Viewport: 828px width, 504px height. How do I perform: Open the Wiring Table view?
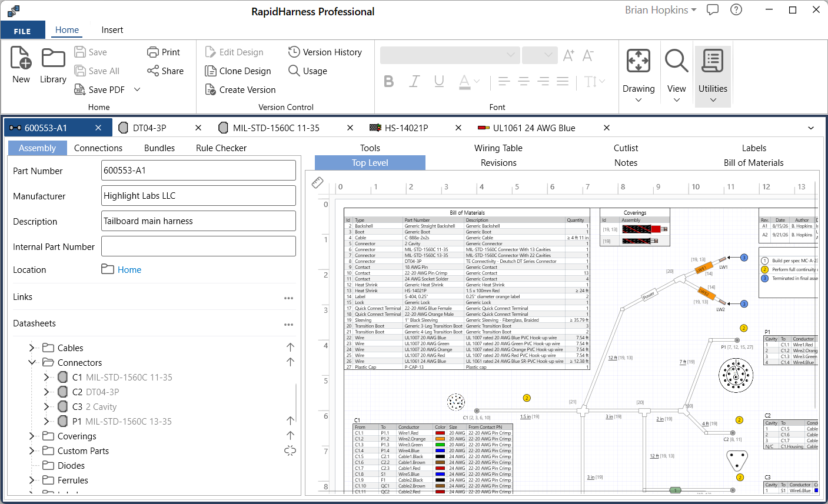click(x=498, y=148)
